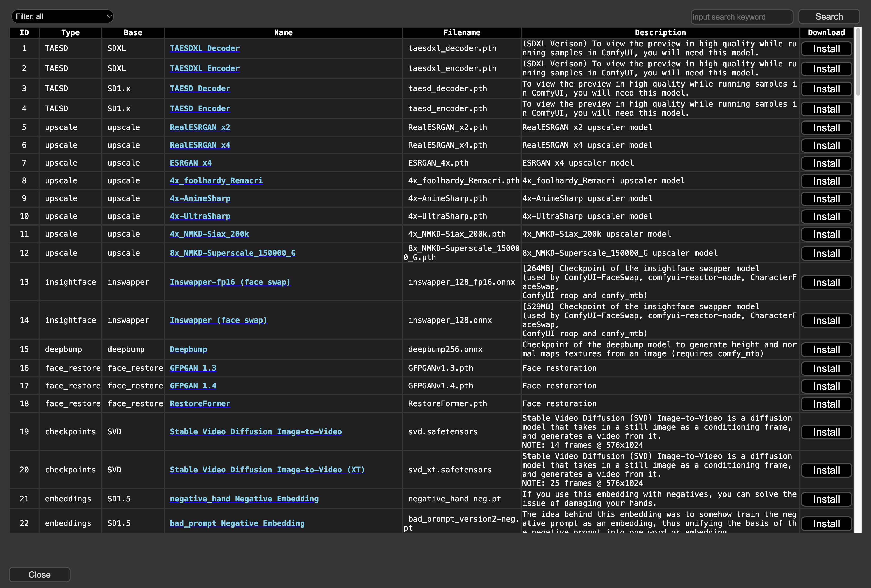Install ESRGAN_4x.pth upscaler
Image resolution: width=871 pixels, height=588 pixels.
(826, 163)
